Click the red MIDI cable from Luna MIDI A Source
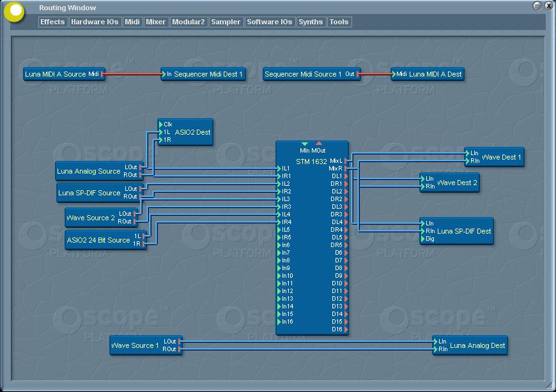 pos(133,74)
